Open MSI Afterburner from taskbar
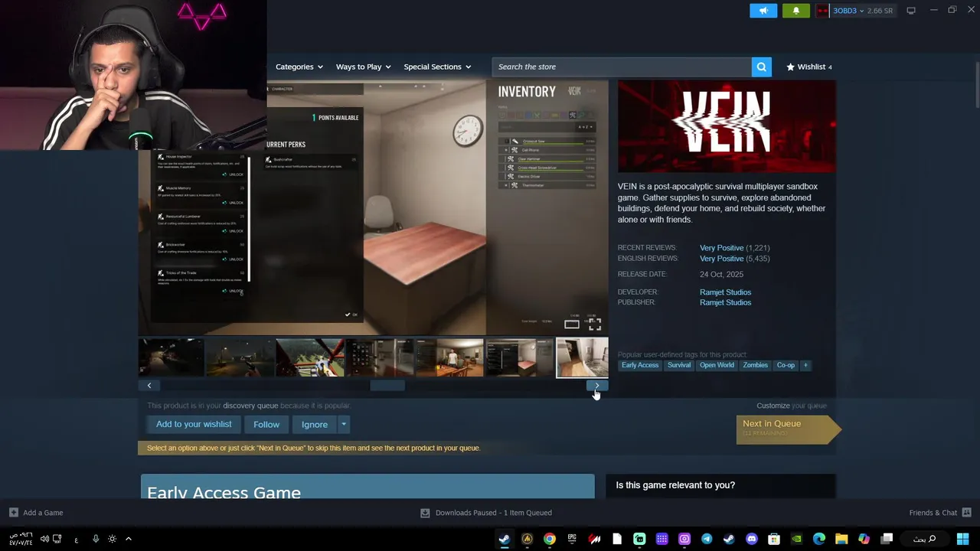The height and width of the screenshot is (551, 980). click(595, 539)
